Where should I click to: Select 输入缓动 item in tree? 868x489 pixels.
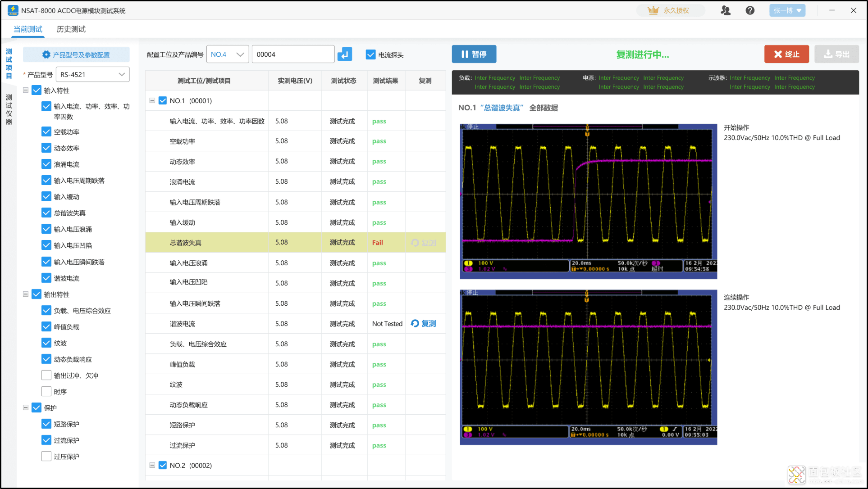67,197
